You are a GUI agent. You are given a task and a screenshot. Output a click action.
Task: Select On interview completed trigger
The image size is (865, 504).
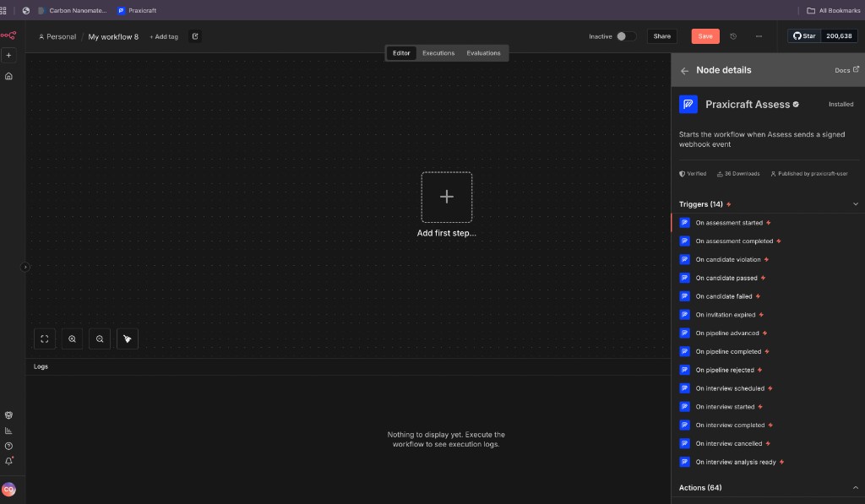click(768, 425)
